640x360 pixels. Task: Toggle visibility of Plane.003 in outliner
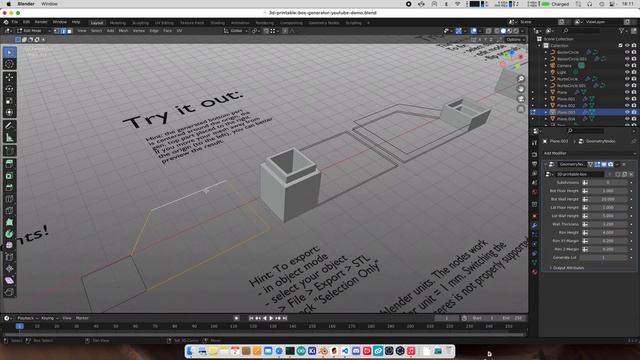(627, 112)
